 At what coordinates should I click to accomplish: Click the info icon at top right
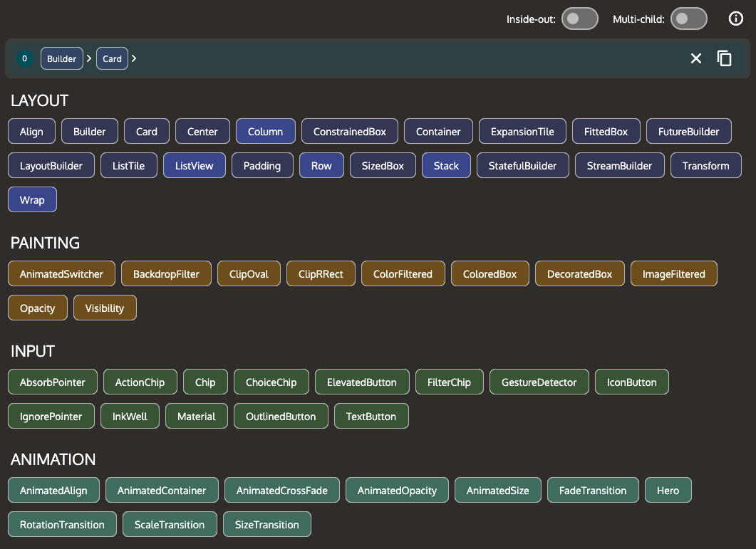(x=736, y=19)
